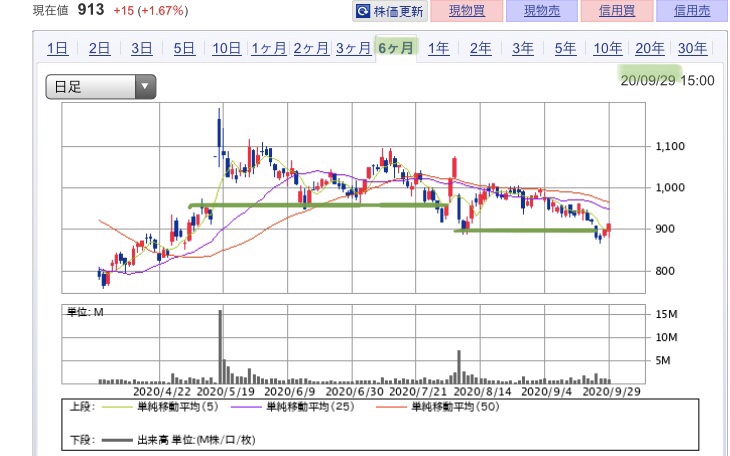
Task: Show the 5年 chart
Action: [x=565, y=48]
